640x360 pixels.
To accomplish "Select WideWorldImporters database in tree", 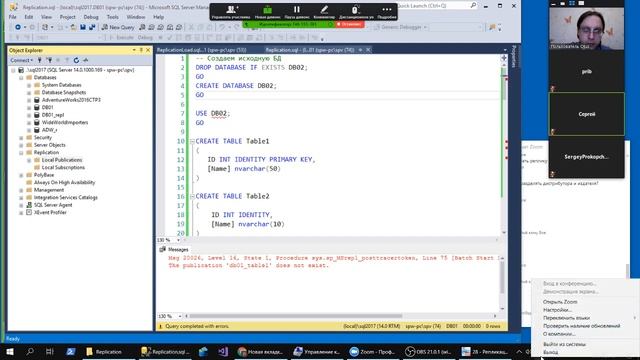I will coord(65,122).
